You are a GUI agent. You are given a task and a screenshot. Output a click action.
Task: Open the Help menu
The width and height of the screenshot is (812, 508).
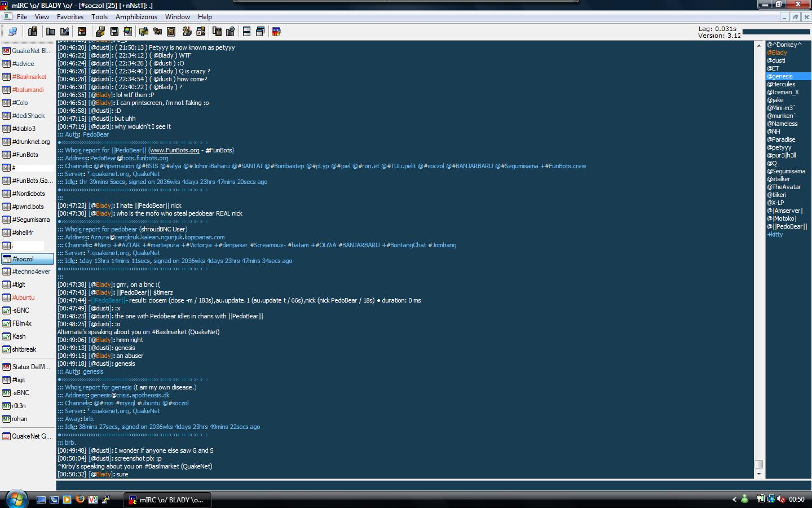click(x=205, y=17)
